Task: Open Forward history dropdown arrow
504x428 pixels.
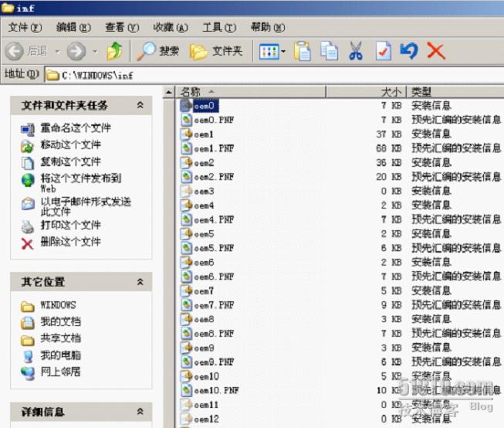Action: pyautogui.click(x=95, y=51)
